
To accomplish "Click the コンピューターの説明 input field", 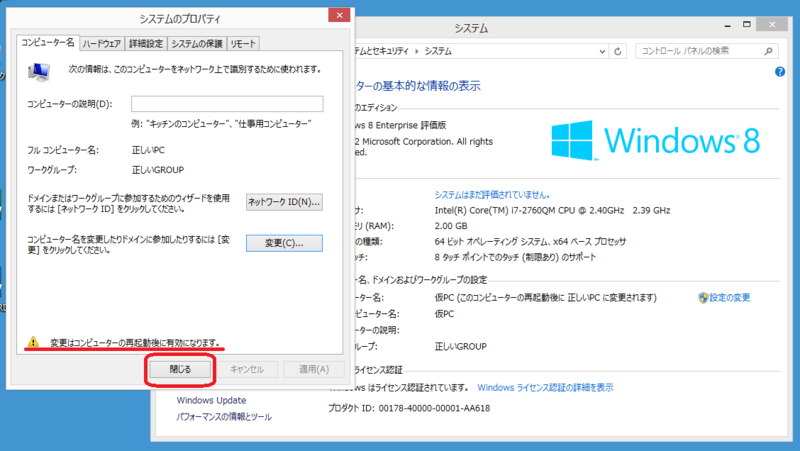I will [227, 104].
